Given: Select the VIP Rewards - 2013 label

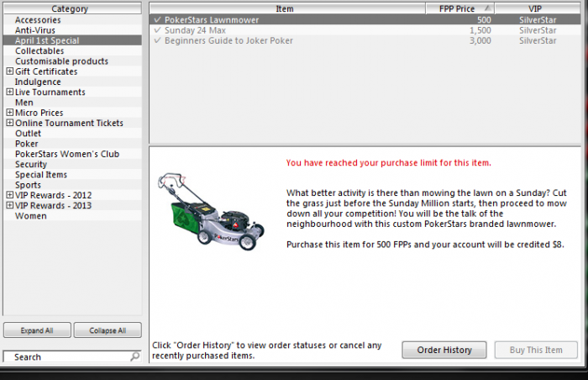Looking at the screenshot, I should (53, 205).
